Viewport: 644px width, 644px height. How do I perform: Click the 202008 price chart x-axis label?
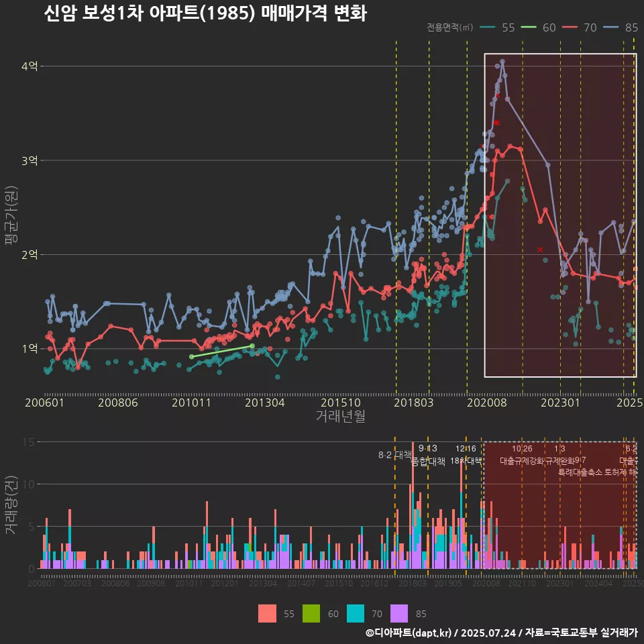click(487, 402)
